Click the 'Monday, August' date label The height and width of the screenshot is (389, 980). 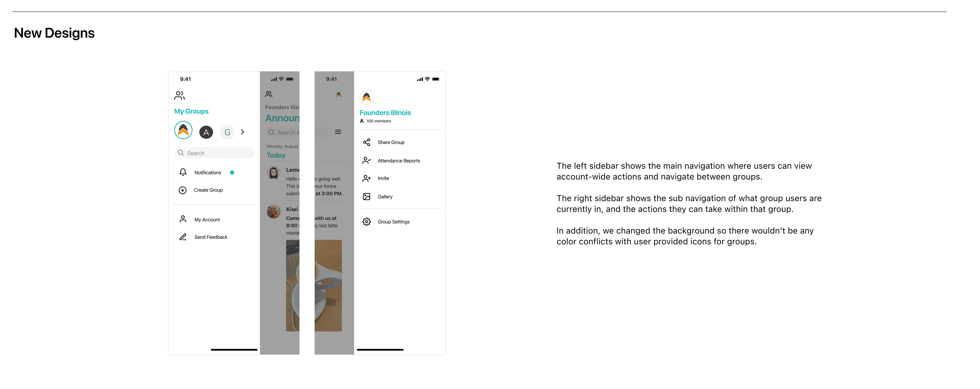point(283,147)
